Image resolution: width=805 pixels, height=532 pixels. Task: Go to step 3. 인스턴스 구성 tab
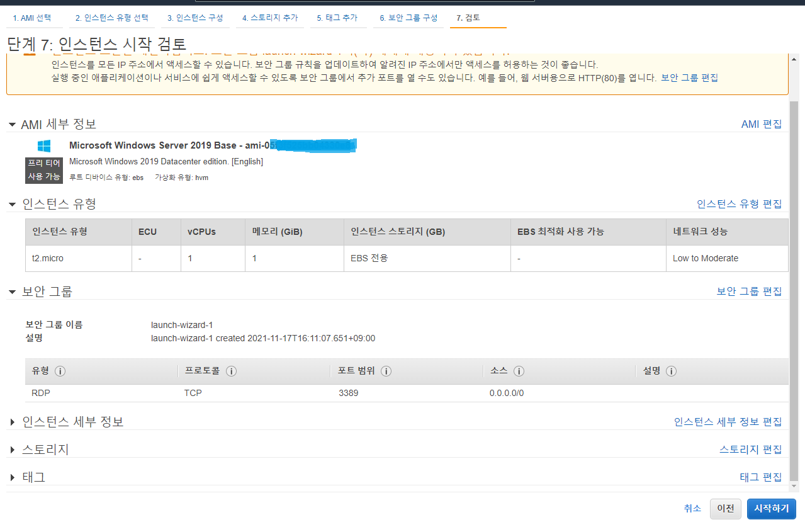(x=194, y=18)
